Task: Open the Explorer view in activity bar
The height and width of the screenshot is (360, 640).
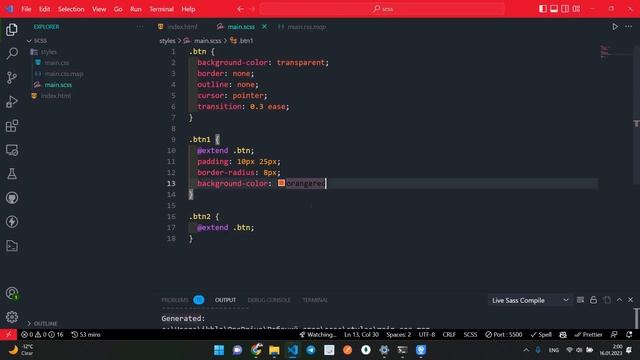Action: [x=12, y=29]
